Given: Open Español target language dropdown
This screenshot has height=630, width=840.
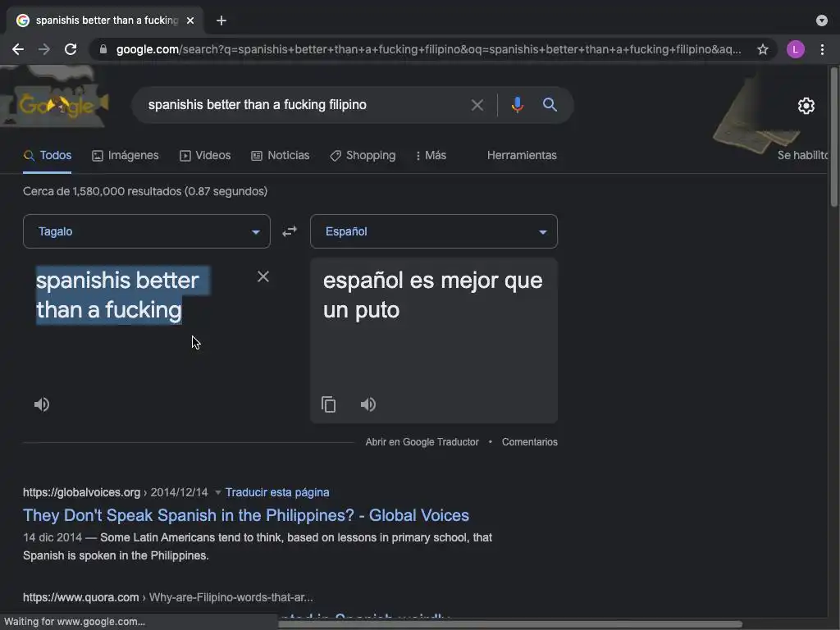Looking at the screenshot, I should pos(434,231).
